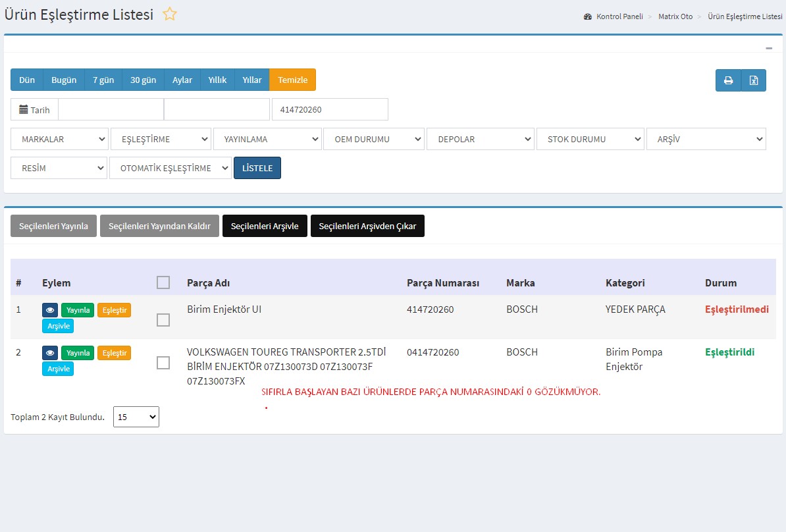Click the Seçilenleri Arşivle button
Viewport: 786px width, 532px height.
coord(265,226)
